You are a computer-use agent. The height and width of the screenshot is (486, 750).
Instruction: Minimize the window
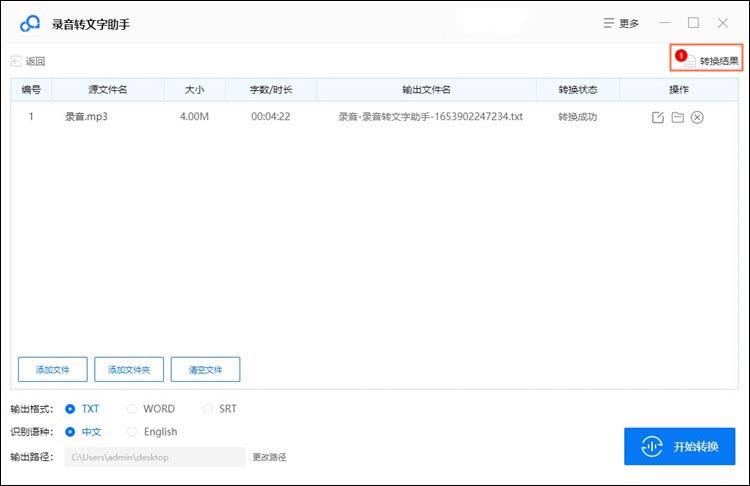tap(664, 22)
